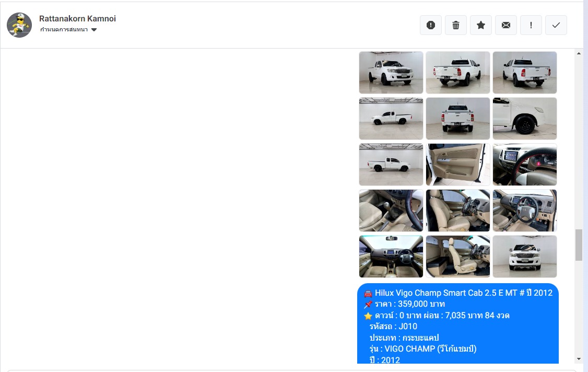Click the ปี : 2012 line

385,359
